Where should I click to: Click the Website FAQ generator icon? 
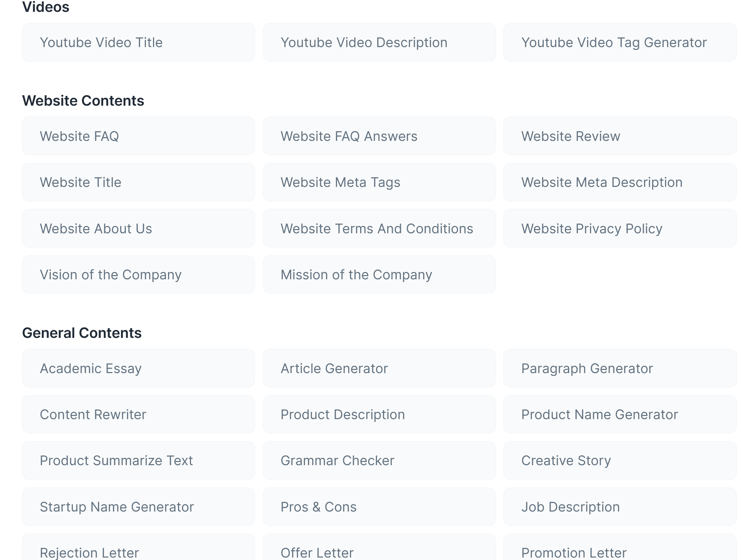click(138, 136)
